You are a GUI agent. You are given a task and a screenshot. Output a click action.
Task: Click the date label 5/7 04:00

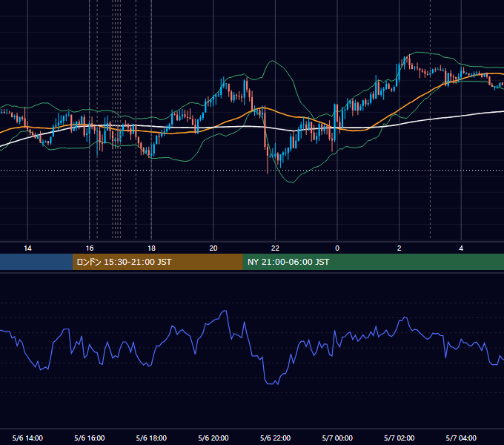coord(461,438)
